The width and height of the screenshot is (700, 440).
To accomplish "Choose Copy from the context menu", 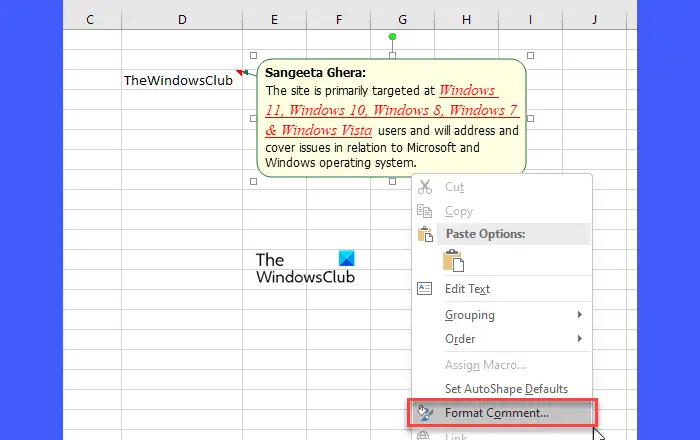I will click(502, 211).
